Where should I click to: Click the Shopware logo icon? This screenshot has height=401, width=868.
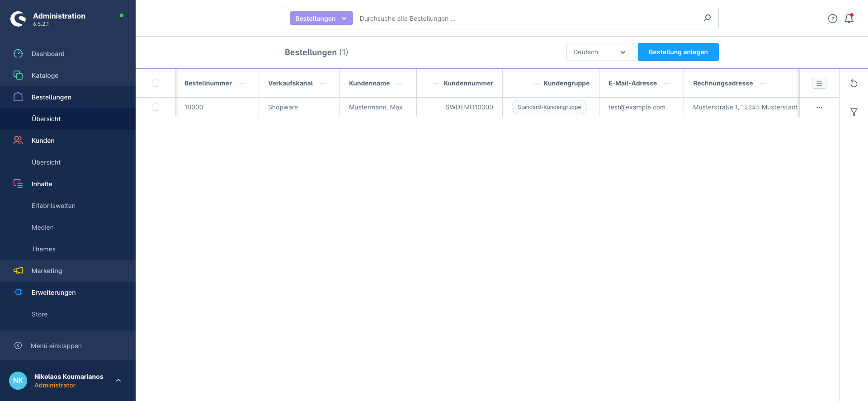(18, 19)
